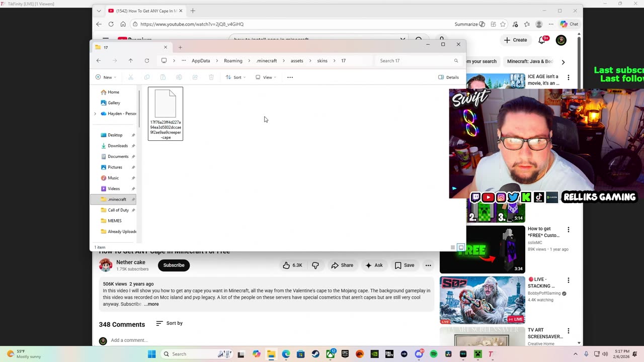Refresh the File Explorer folder view
This screenshot has width=644, height=362.
(147, 61)
